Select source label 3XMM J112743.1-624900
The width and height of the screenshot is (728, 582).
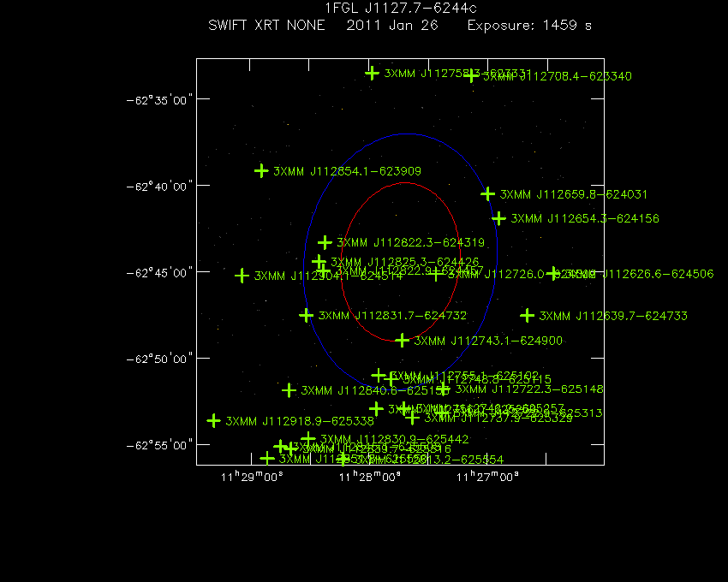click(x=488, y=341)
